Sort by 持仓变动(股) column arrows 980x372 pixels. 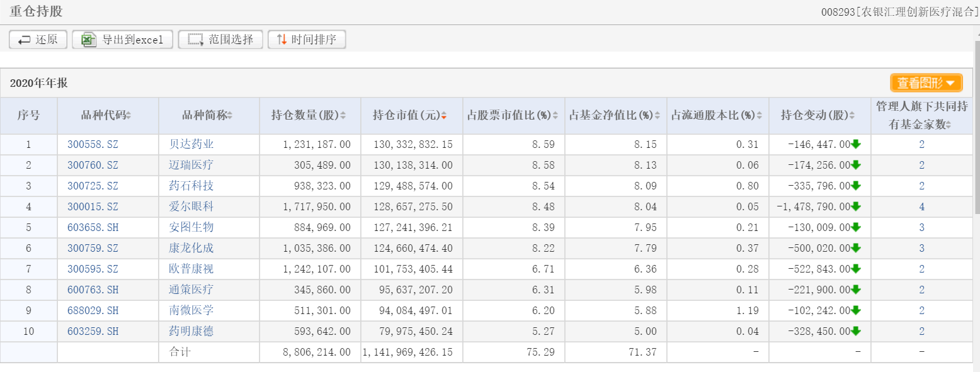pyautogui.click(x=852, y=116)
